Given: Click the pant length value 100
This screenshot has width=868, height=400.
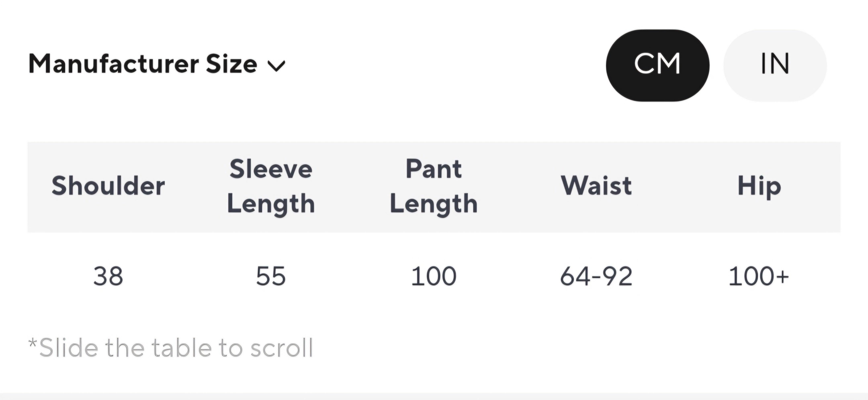Looking at the screenshot, I should (x=434, y=277).
